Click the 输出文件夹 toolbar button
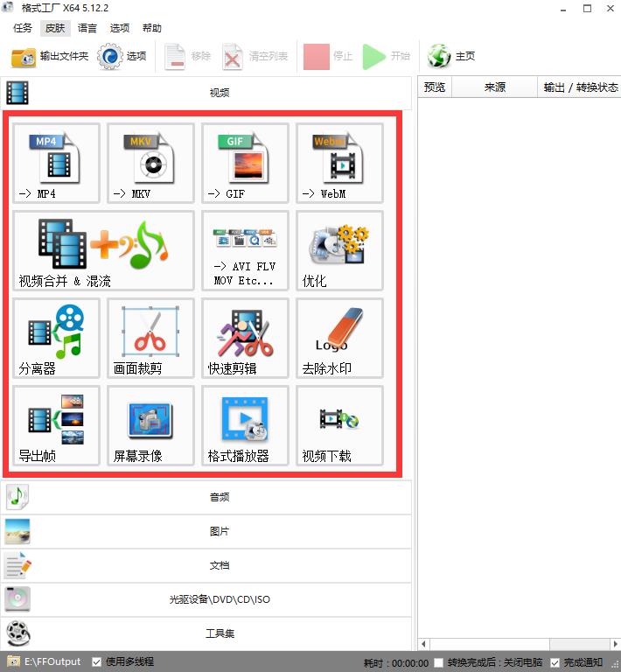Viewport: 621px width, 672px height. click(x=50, y=56)
